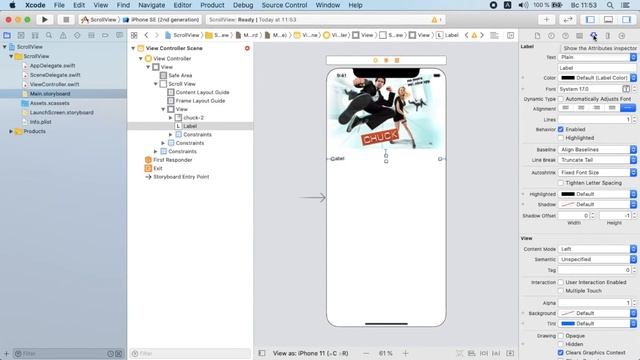
Task: Open the Test navigator
Action: (77, 36)
